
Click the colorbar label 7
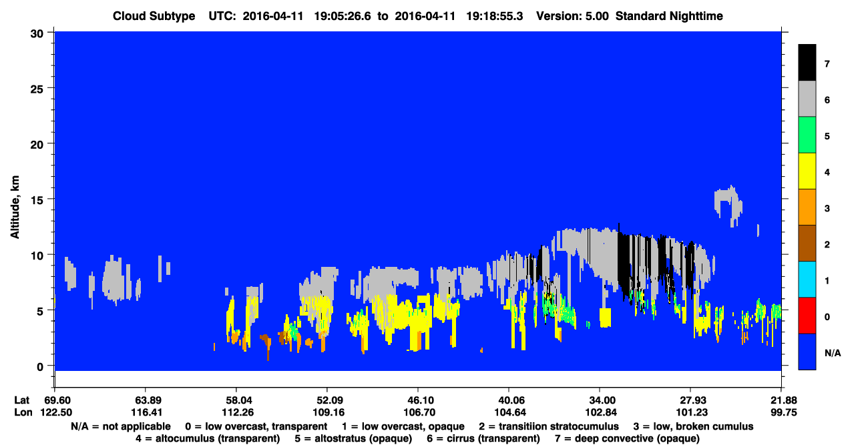pyautogui.click(x=827, y=64)
